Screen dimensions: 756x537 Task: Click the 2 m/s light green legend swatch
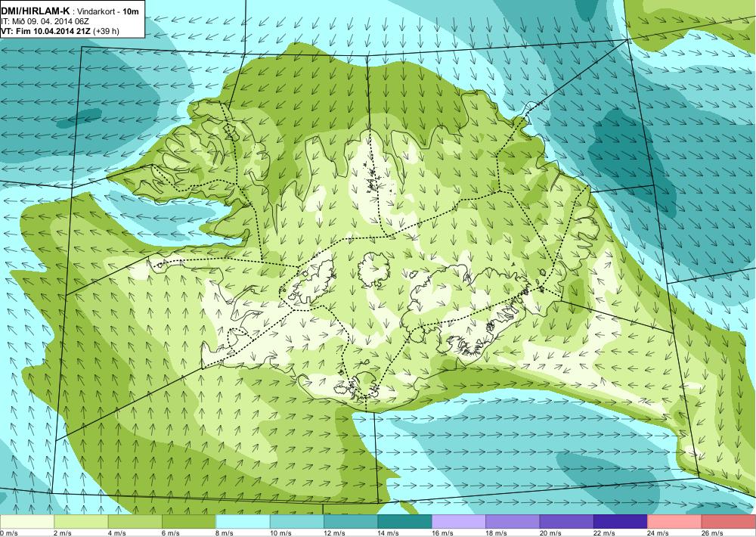point(81,522)
